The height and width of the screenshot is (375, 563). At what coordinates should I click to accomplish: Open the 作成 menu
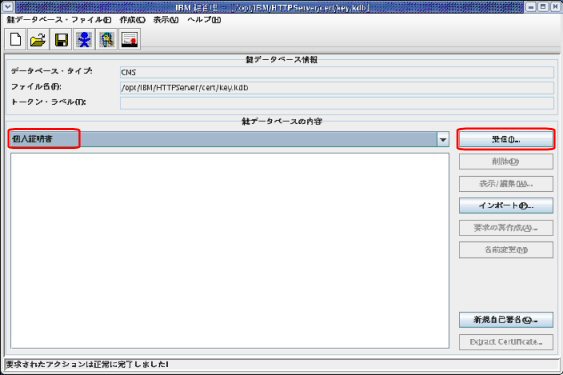click(x=132, y=20)
